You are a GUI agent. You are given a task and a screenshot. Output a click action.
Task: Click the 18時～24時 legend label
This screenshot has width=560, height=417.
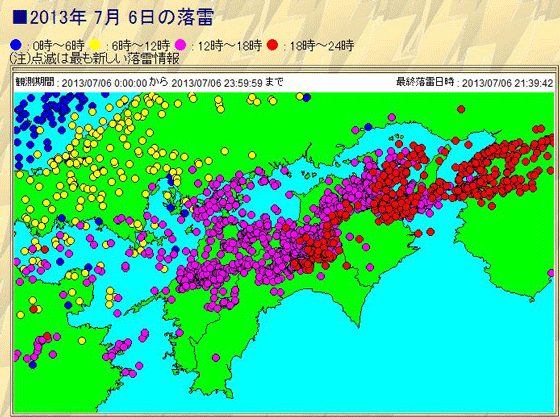point(322,46)
